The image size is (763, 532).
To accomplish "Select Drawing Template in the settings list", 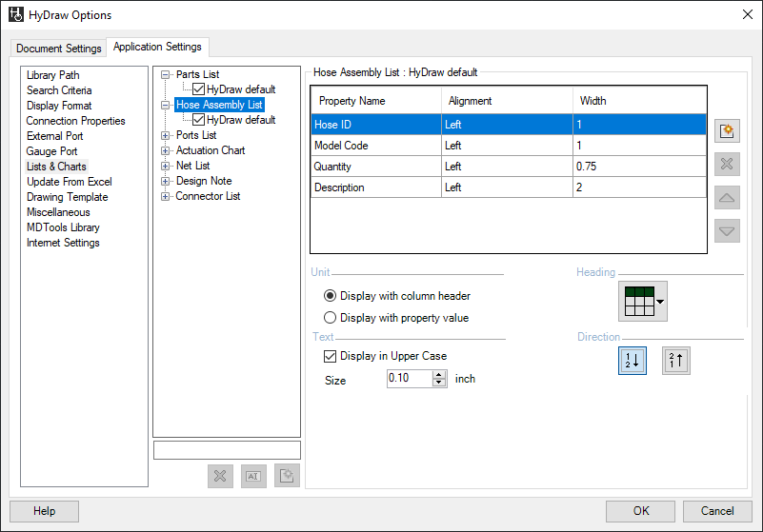I will 67,197.
